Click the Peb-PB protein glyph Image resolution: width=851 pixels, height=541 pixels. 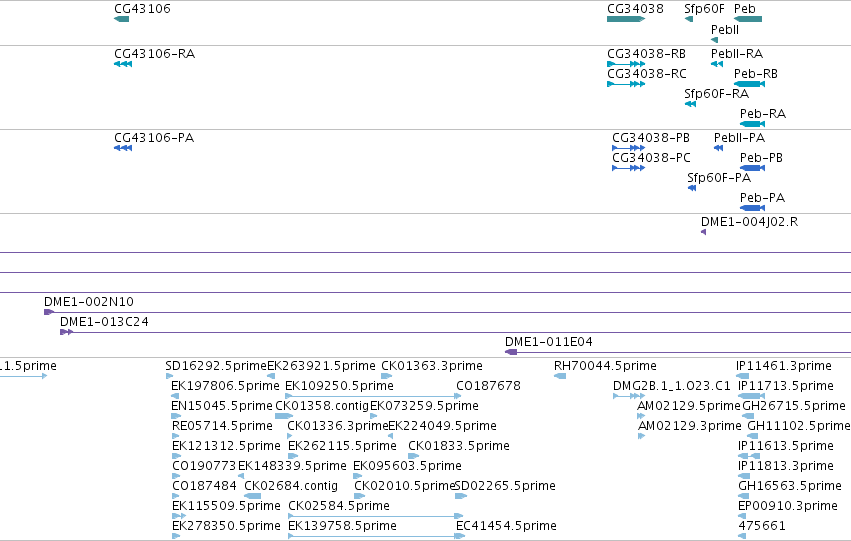pyautogui.click(x=752, y=168)
